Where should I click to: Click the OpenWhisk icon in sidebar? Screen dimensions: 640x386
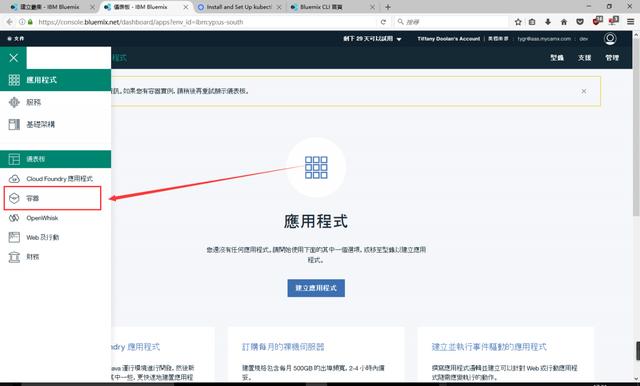coord(14,218)
